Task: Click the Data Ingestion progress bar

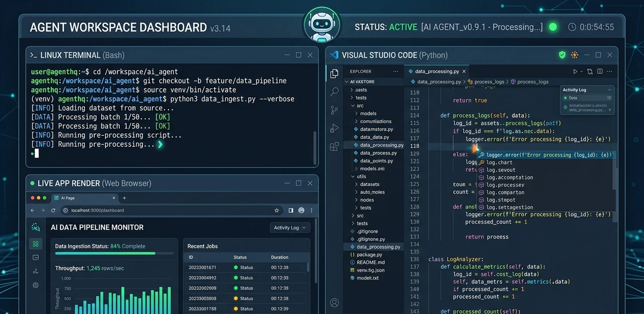Action: (114, 253)
